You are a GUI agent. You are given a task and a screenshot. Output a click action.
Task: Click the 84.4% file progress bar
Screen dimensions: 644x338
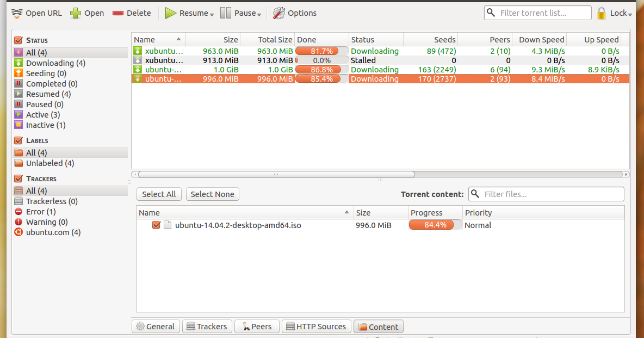[x=435, y=225]
